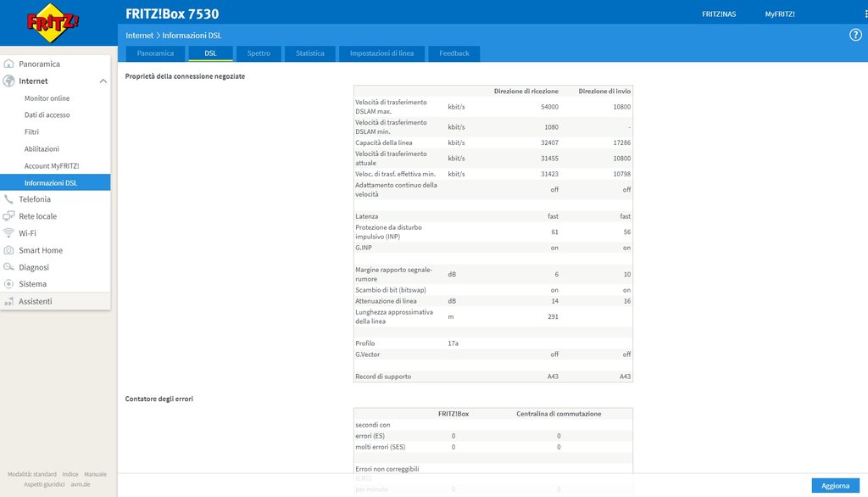The height and width of the screenshot is (497, 868).
Task: Open the Manuale footer link
Action: pyautogui.click(x=95, y=474)
